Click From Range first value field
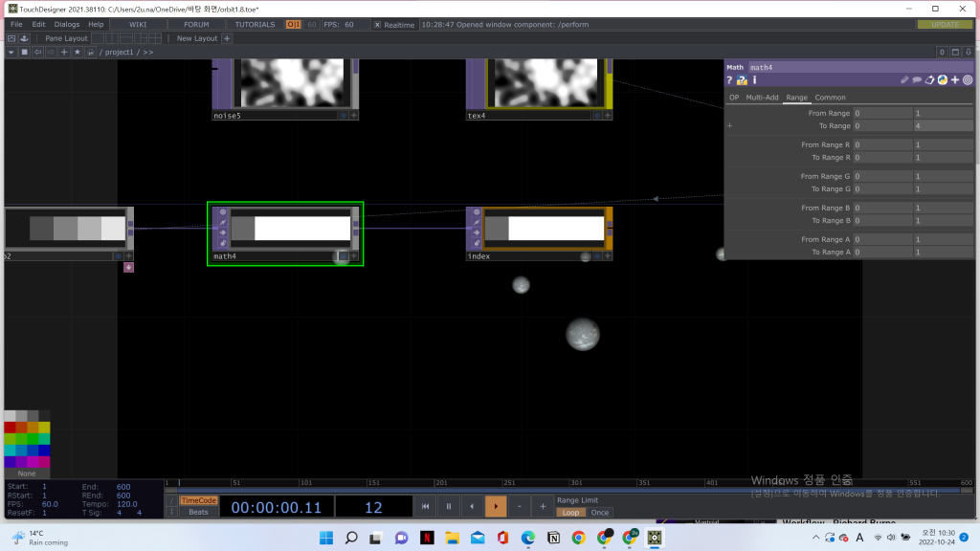980x551 pixels. coord(882,113)
